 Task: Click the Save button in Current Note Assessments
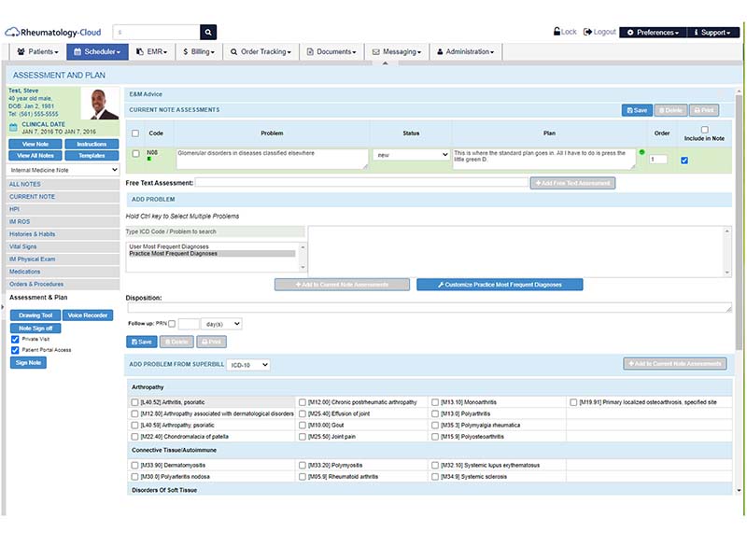pos(637,110)
